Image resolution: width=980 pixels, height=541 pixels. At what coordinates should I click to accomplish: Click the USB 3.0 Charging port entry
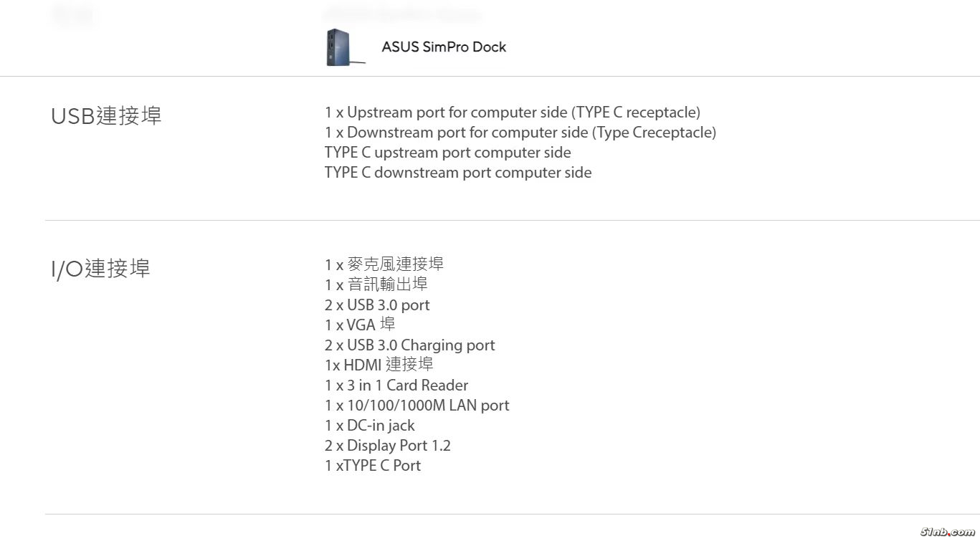coord(409,345)
